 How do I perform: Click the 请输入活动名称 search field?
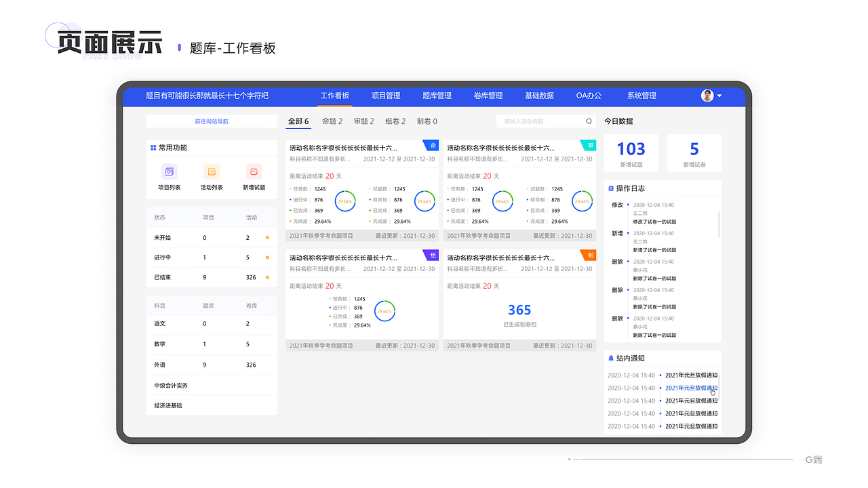546,121
